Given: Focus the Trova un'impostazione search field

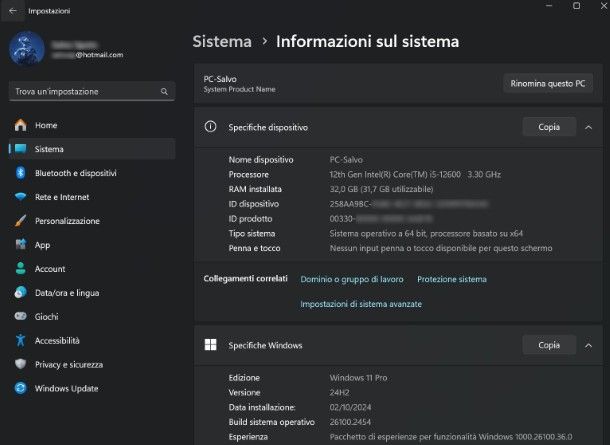Looking at the screenshot, I should click(x=92, y=91).
